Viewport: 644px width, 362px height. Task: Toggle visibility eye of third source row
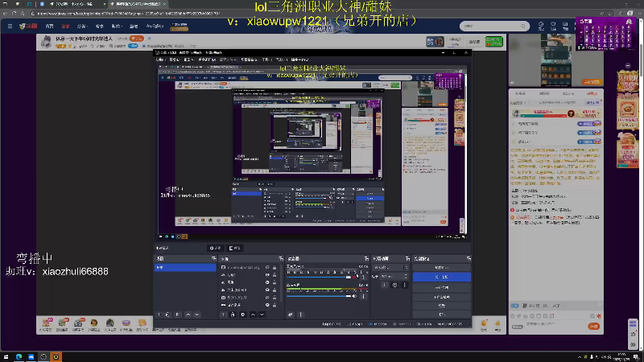[x=267, y=282]
